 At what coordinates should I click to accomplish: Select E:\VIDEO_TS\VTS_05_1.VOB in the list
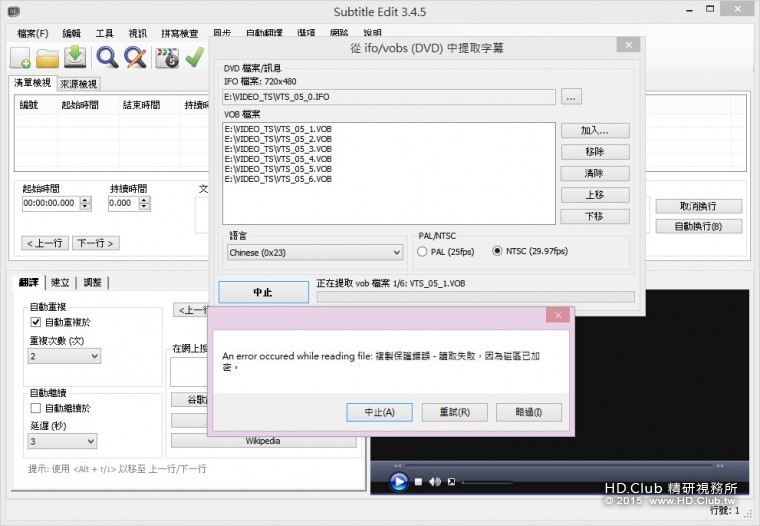pyautogui.click(x=278, y=129)
